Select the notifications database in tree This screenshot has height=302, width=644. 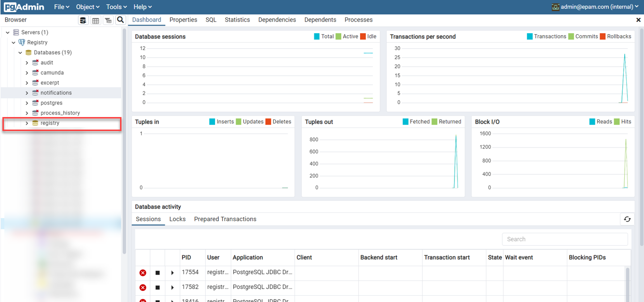click(56, 93)
